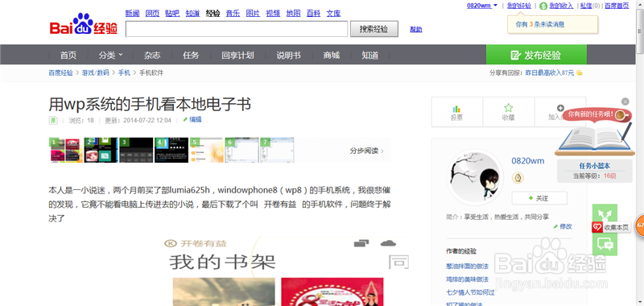Open step 7 thumbnail
The height and width of the screenshot is (306, 644).
pyautogui.click(x=277, y=151)
